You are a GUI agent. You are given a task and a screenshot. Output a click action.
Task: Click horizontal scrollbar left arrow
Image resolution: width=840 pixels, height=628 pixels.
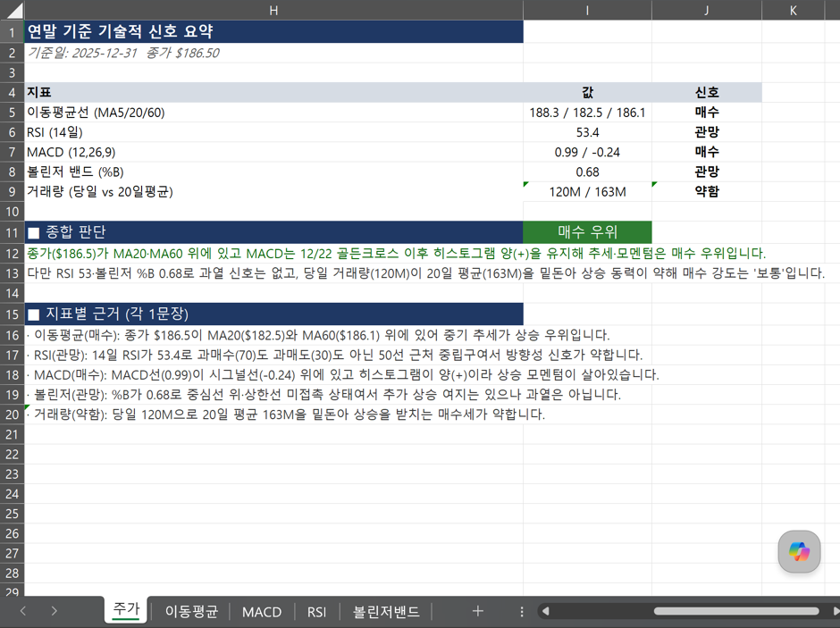[545, 611]
